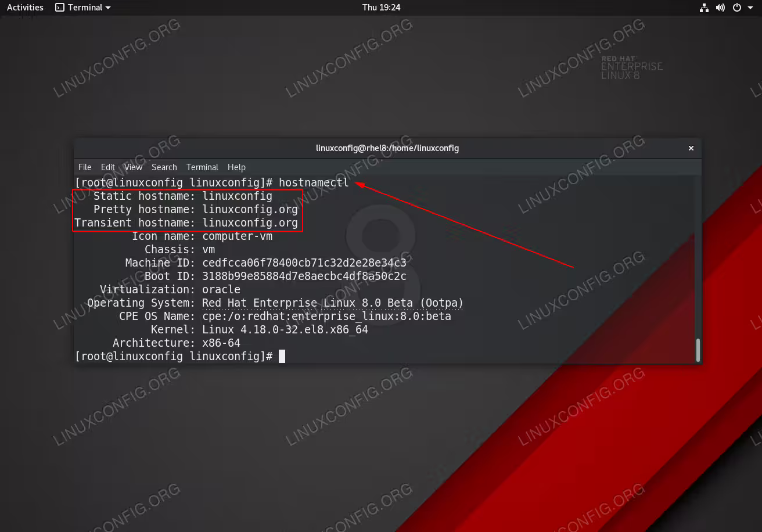Click the Boot ID value 3188b99e85884d7e8aecbc4df8a50c2c
The width and height of the screenshot is (762, 532).
pos(304,276)
